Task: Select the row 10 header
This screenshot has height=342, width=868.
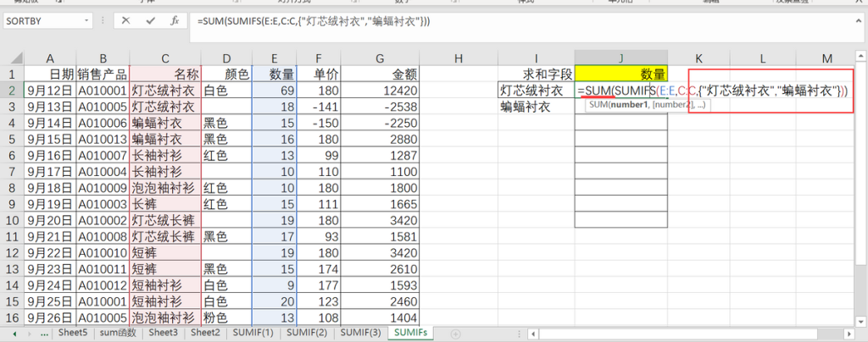Action: (x=12, y=220)
